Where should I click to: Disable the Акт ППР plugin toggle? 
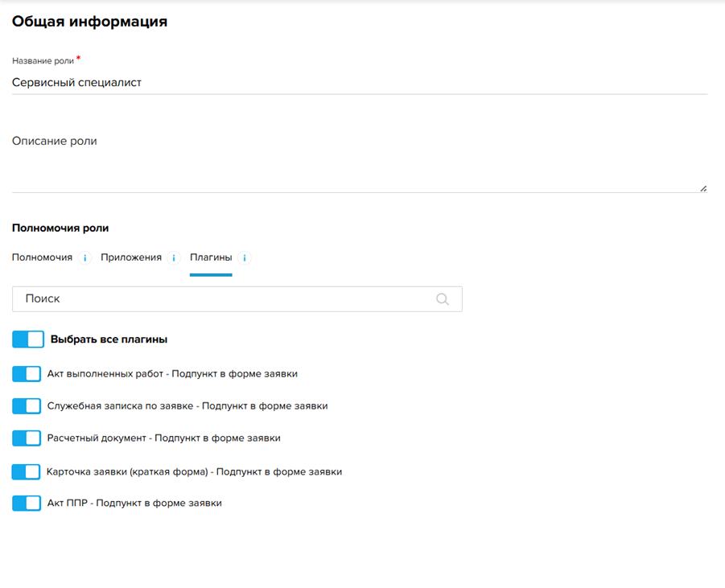[x=27, y=504]
